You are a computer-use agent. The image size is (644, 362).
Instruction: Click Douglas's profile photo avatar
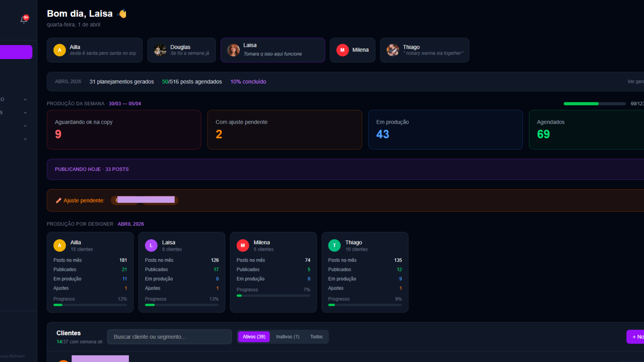(160, 50)
